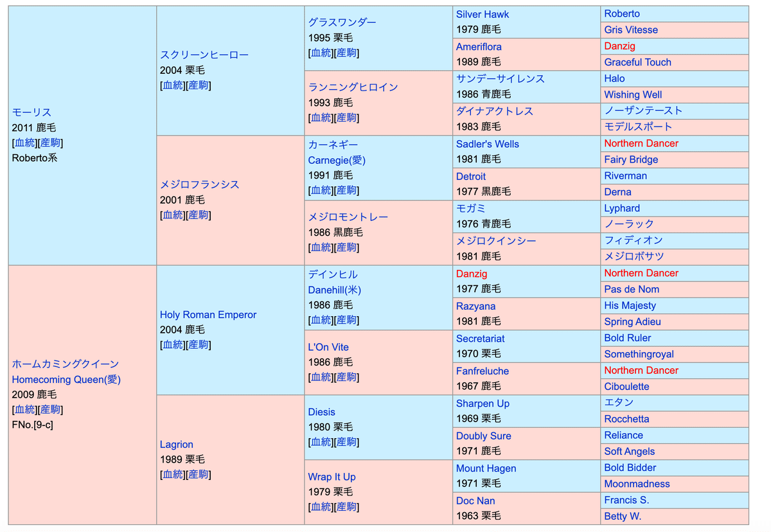Select the Lagrion link
Image resolution: width=771 pixels, height=532 pixels.
coord(176,445)
